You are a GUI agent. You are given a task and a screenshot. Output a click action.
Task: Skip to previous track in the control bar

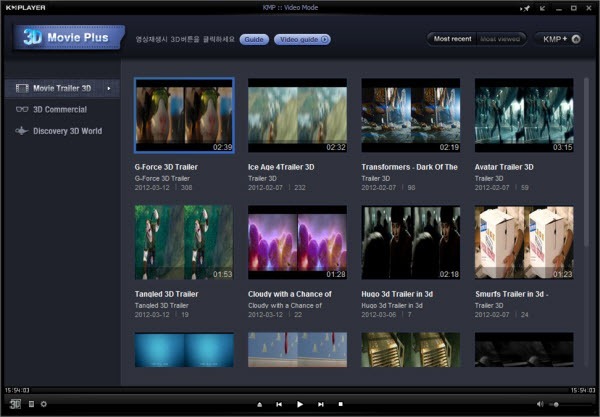[x=279, y=404]
